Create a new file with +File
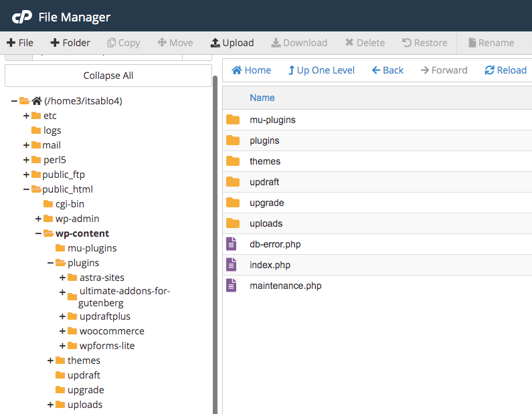Image resolution: width=532 pixels, height=414 pixels. [x=20, y=43]
